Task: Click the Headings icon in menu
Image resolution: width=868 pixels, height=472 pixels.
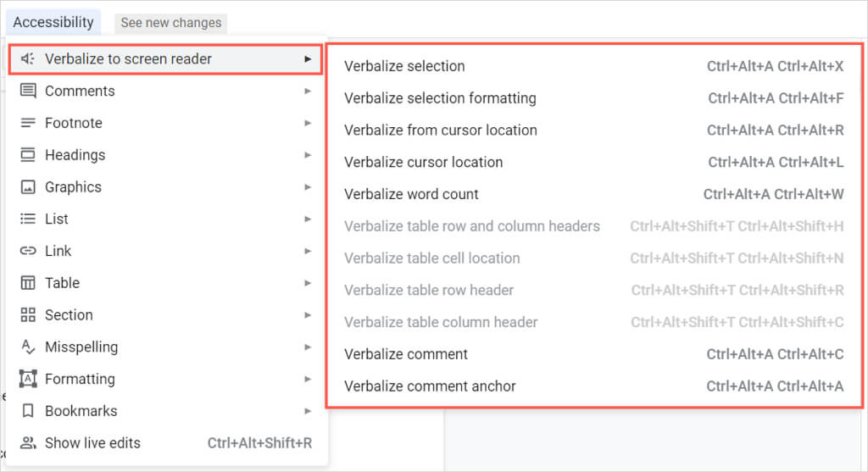Action: 28,155
